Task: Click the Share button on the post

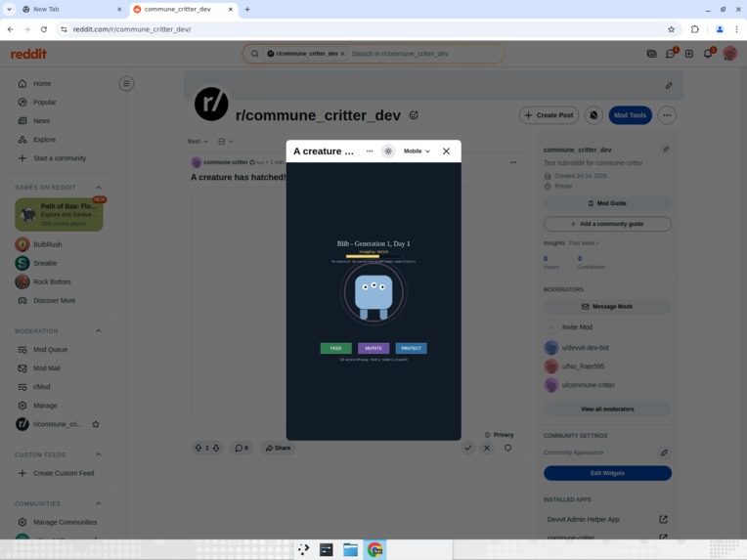Action: coord(278,448)
